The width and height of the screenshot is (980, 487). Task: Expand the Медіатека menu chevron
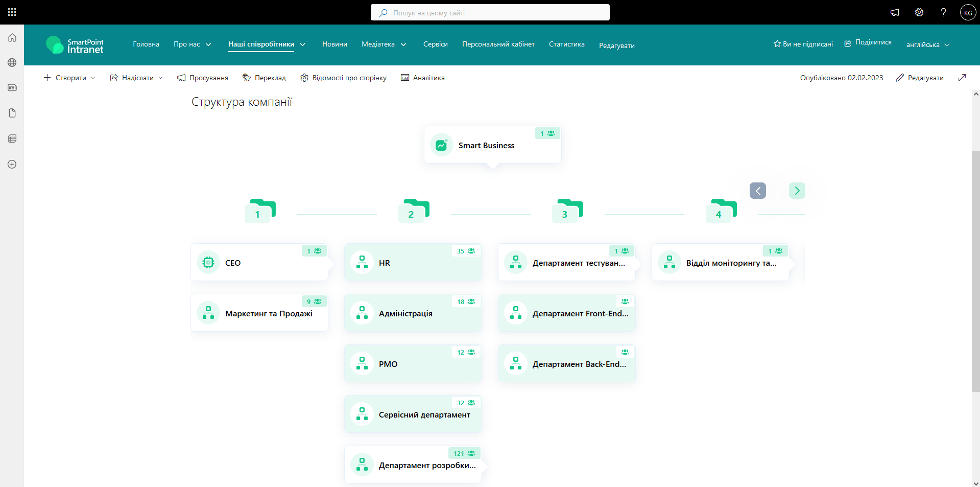point(403,44)
